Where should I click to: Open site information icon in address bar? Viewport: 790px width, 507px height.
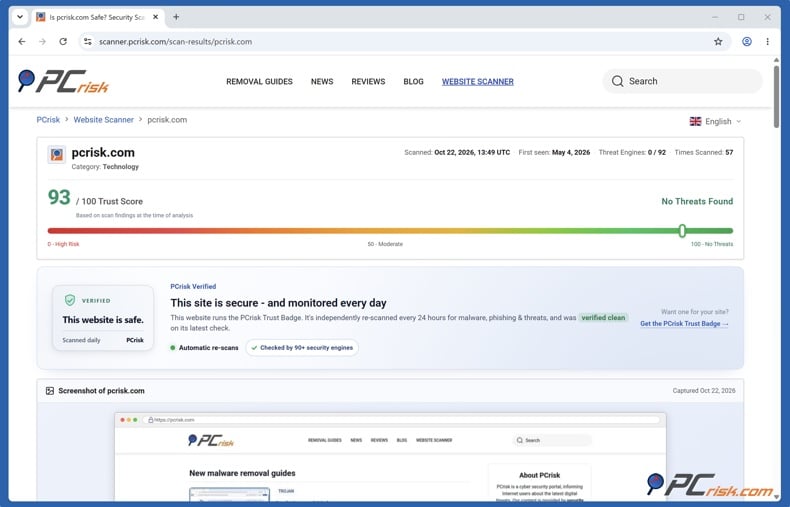[x=88, y=42]
